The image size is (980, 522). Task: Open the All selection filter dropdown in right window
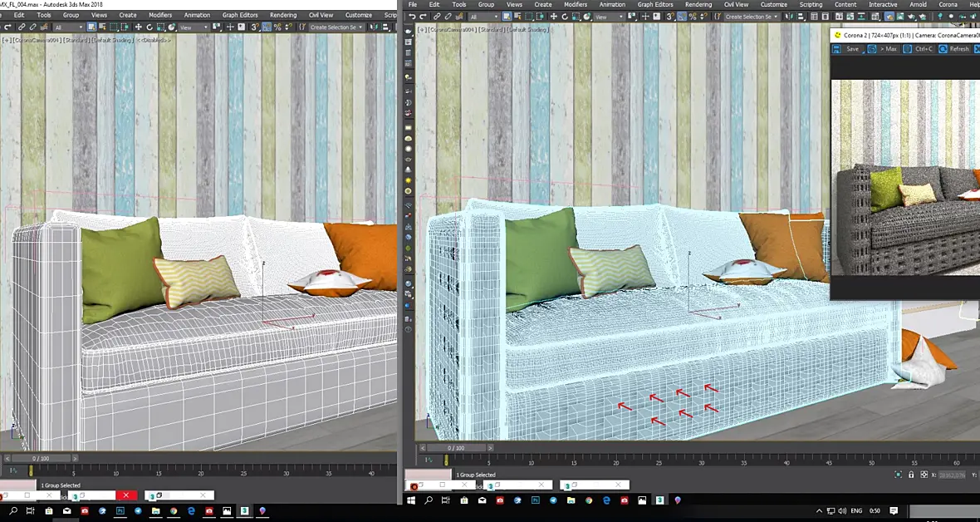point(483,17)
